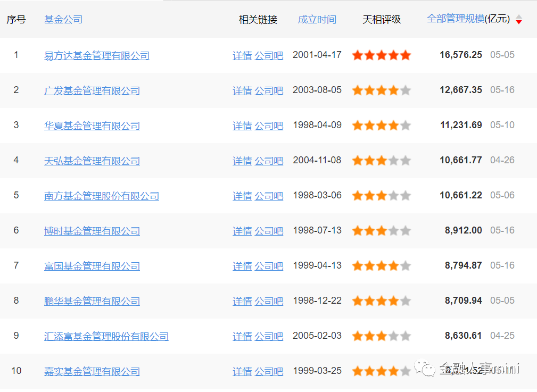Screen dimensions: 537x392
Task: Open 详情 link for 嘉实基金
Action: 242,371
